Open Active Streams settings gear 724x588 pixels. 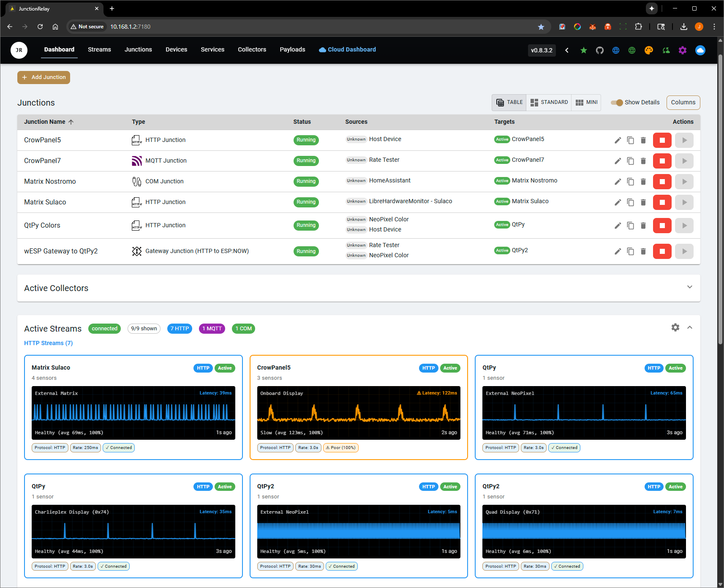tap(675, 327)
